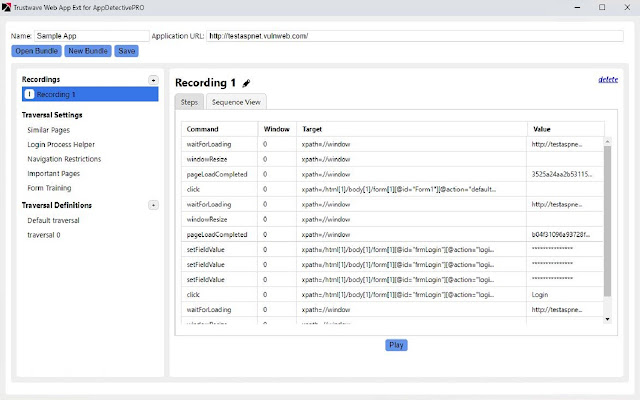The image size is (640, 400).
Task: Click the Open Bundle button
Action: pos(36,51)
